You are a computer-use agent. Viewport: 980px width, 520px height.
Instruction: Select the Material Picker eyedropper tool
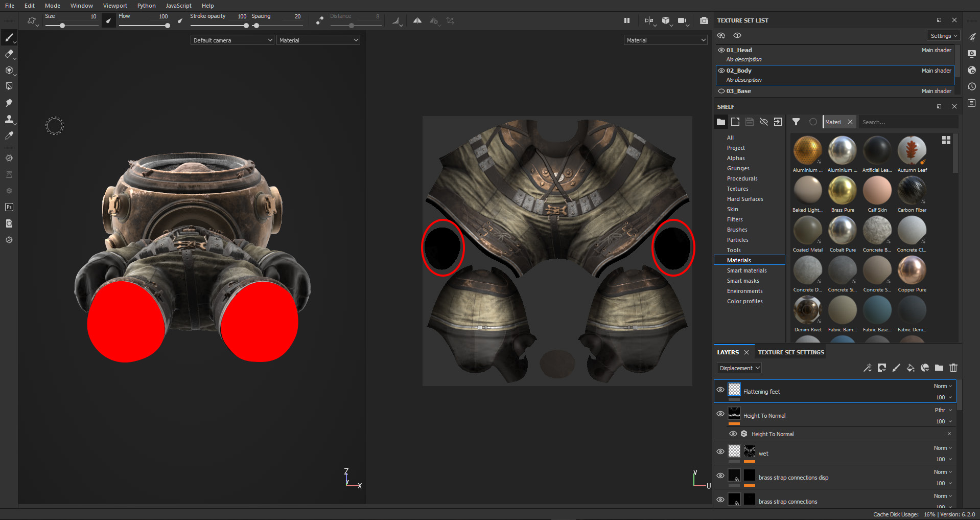pyautogui.click(x=9, y=135)
